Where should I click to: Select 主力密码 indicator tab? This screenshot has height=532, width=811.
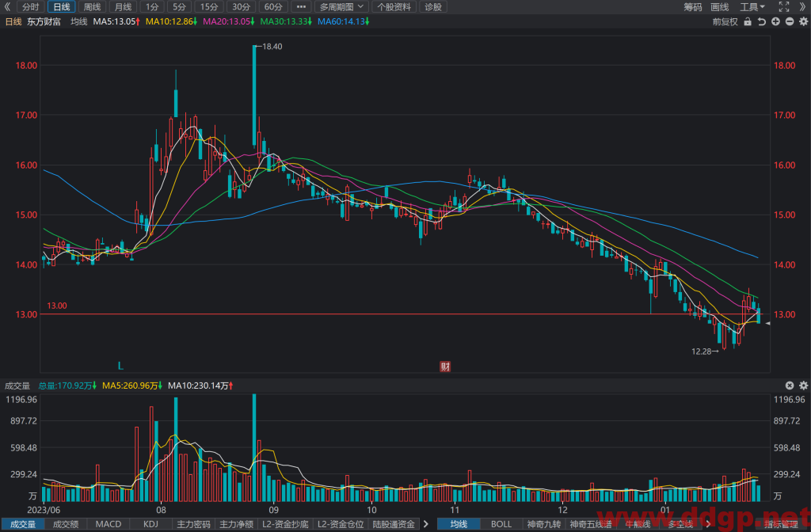point(193,524)
